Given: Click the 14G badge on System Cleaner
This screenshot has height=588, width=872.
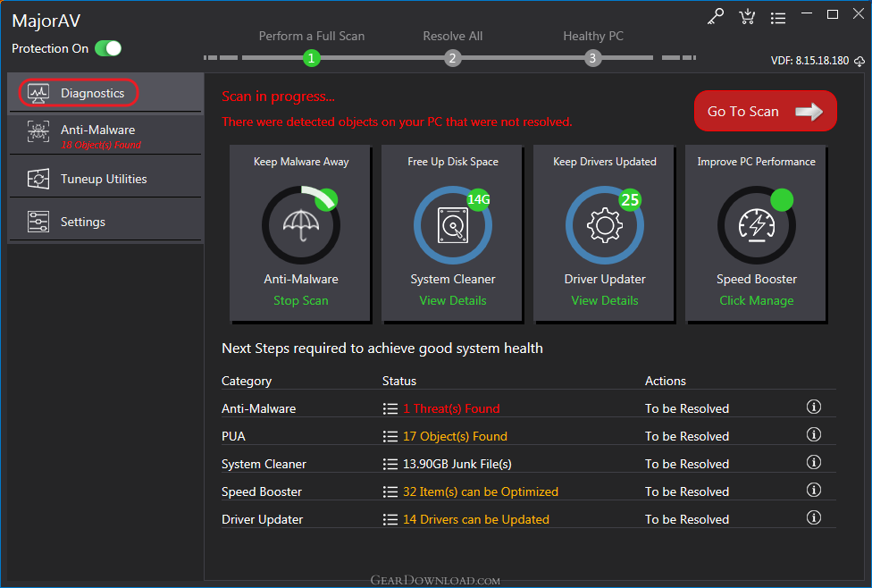Looking at the screenshot, I should point(478,199).
